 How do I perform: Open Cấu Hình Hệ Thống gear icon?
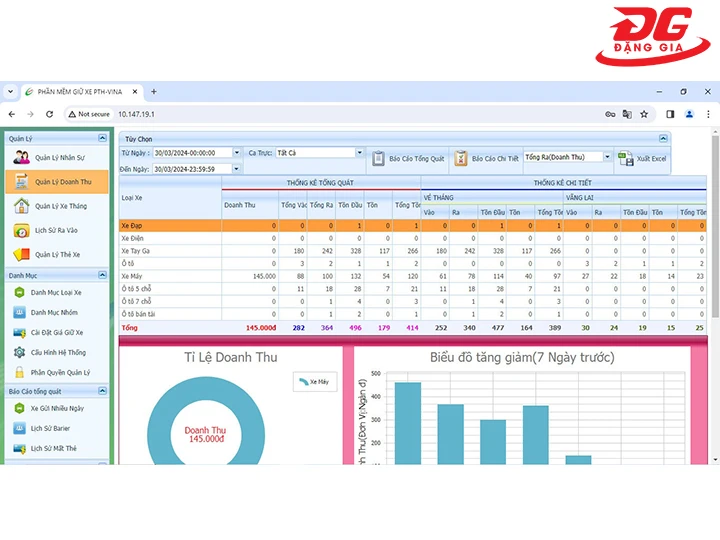(20, 352)
